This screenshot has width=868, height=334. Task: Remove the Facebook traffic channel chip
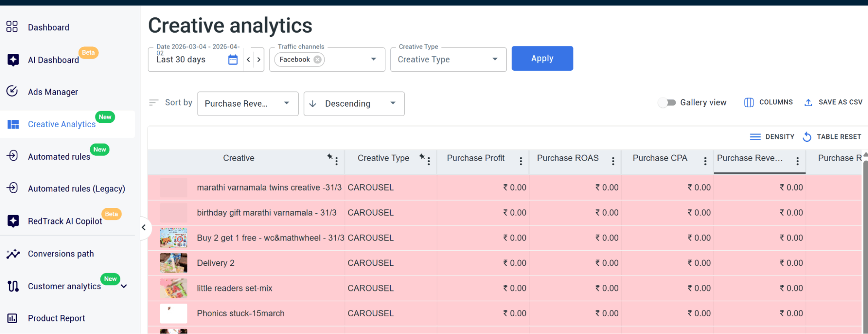(318, 59)
